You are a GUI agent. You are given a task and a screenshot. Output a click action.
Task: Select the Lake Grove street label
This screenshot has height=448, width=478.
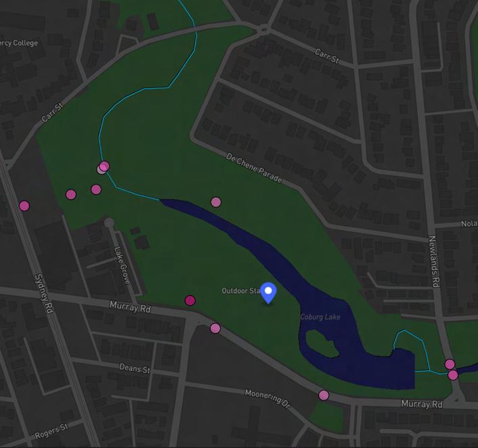pyautogui.click(x=123, y=265)
